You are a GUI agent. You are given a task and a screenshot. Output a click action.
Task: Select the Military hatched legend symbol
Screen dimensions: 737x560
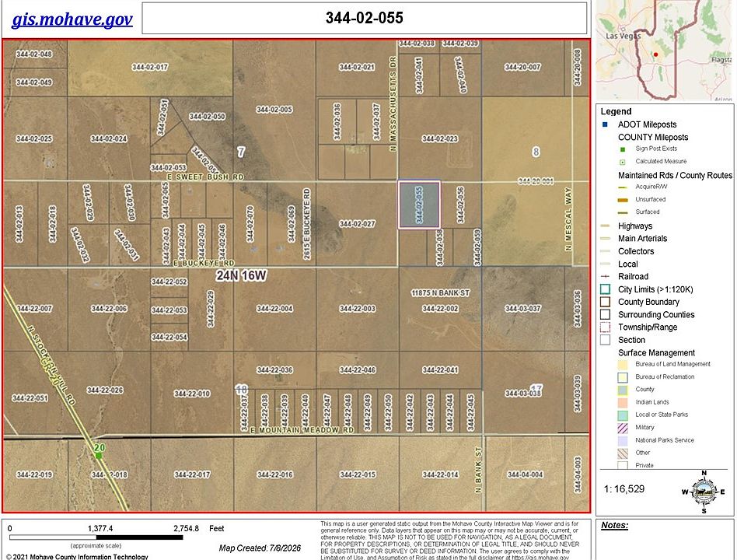[622, 428]
